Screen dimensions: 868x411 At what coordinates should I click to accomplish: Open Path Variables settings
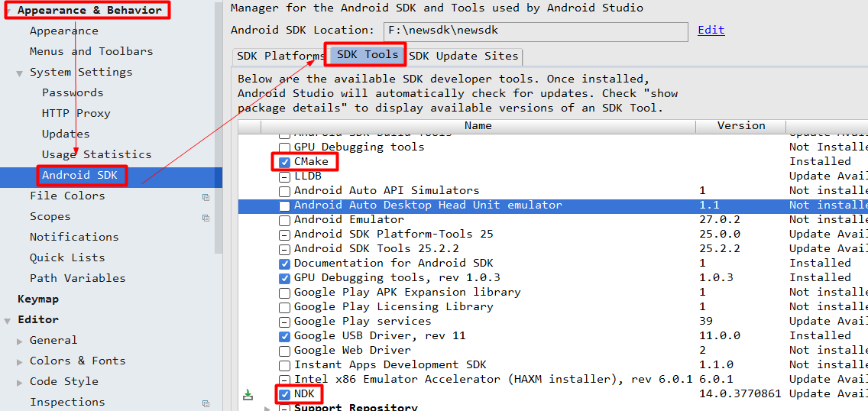click(77, 279)
